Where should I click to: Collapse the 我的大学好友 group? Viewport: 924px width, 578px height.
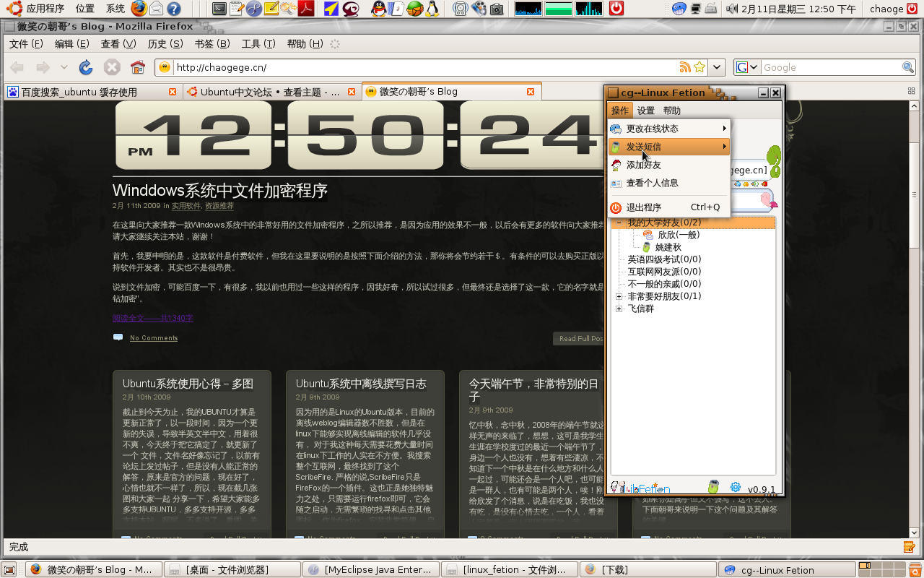pyautogui.click(x=619, y=223)
